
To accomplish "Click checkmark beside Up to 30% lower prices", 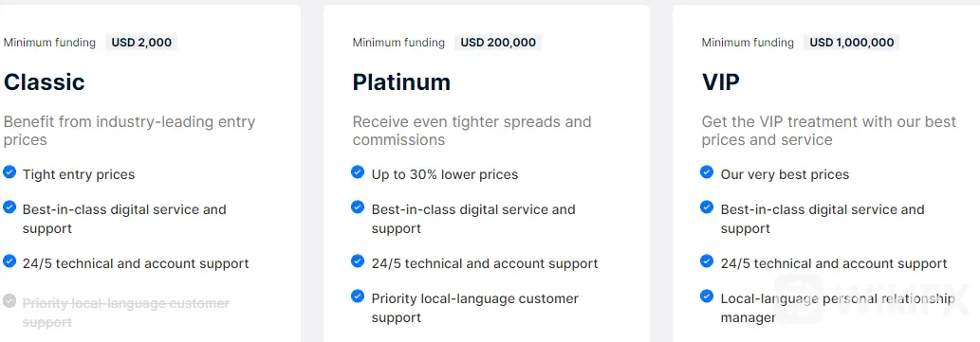I will click(x=358, y=171).
